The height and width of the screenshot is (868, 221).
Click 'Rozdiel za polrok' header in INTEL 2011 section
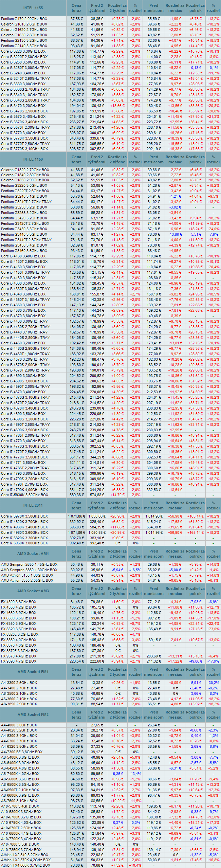[x=196, y=505]
